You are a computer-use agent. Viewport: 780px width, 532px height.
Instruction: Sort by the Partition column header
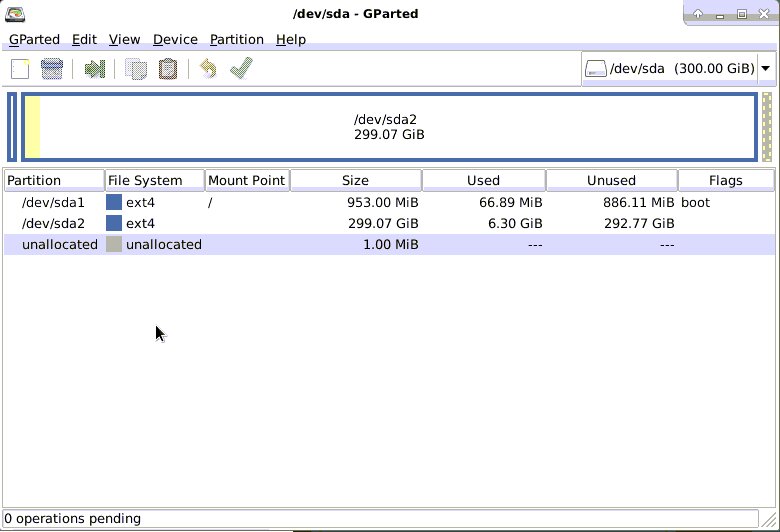pyautogui.click(x=54, y=180)
